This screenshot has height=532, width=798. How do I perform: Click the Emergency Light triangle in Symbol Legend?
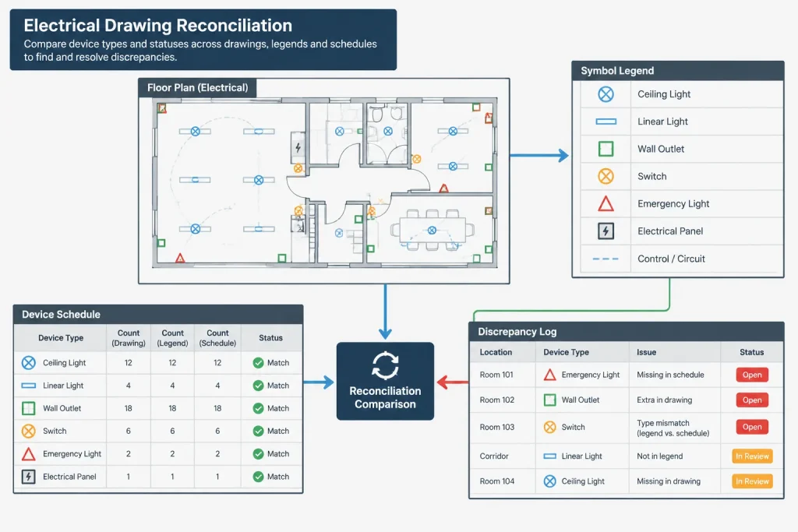606,204
